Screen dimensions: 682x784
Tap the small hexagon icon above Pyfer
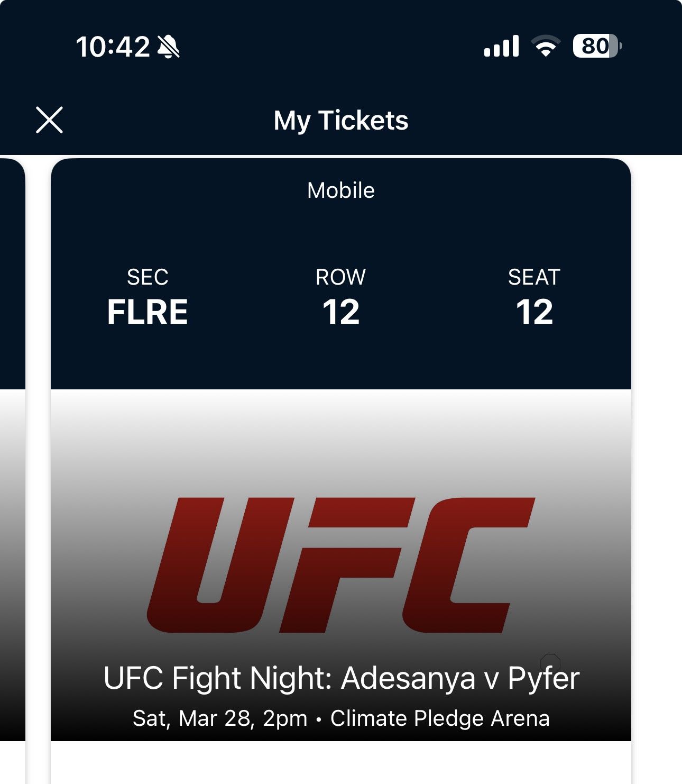click(550, 662)
